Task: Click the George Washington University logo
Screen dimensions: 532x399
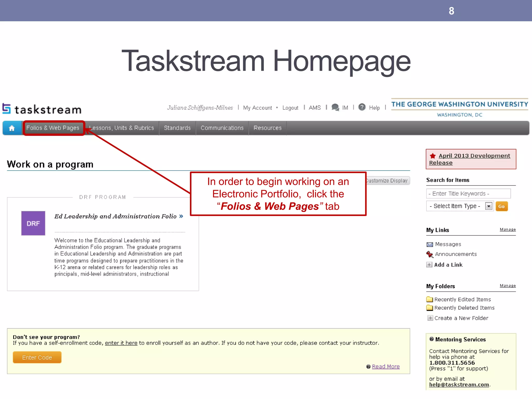Action: click(460, 108)
